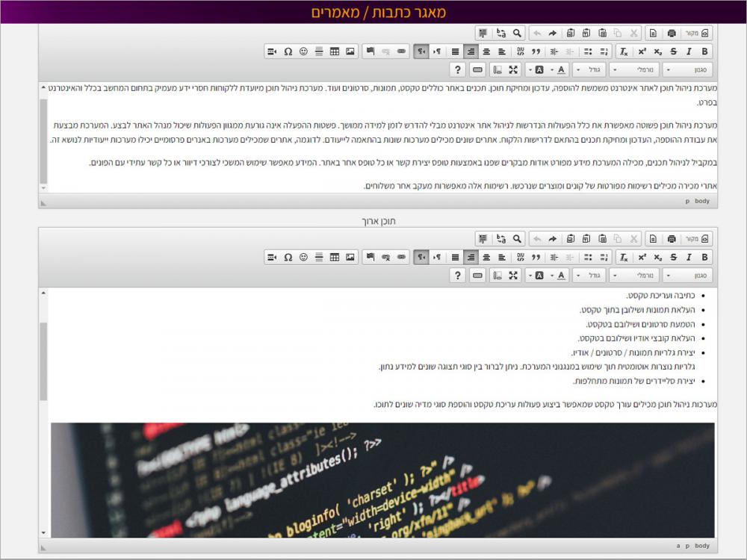Insert block quote in the lower editor
This screenshot has height=560, width=747.
pyautogui.click(x=536, y=257)
